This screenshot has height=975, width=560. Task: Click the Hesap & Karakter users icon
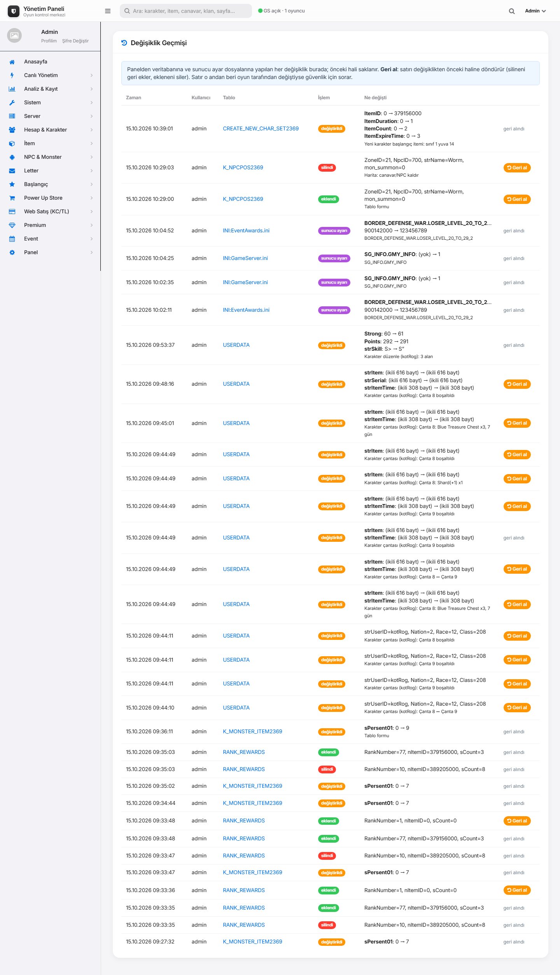[12, 130]
